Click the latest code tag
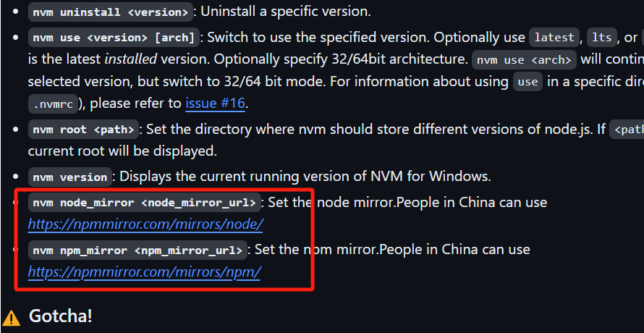The width and height of the screenshot is (644, 333). click(x=554, y=38)
